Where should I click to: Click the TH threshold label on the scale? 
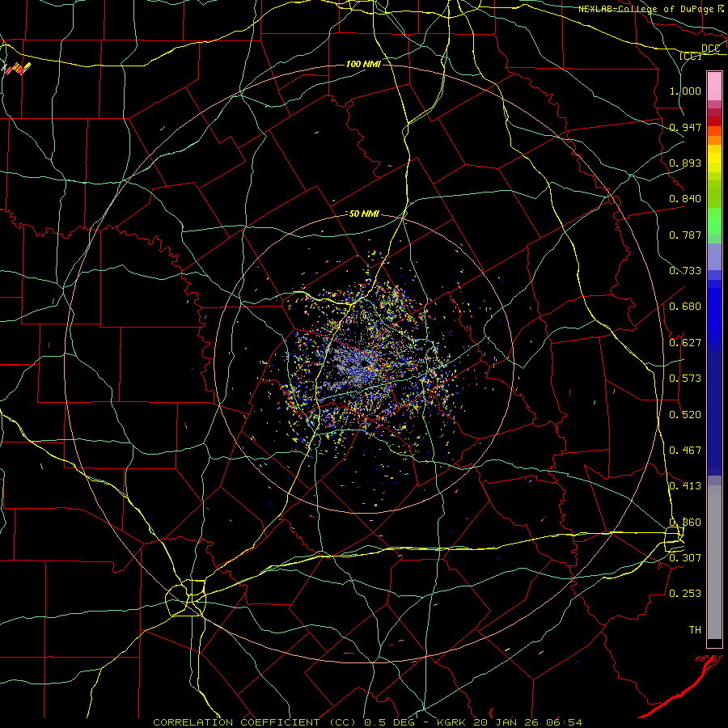click(695, 630)
